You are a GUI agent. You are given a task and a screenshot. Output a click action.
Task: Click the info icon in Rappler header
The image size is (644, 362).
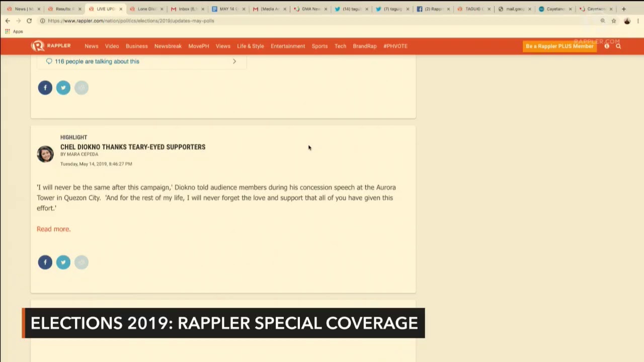[x=607, y=46]
